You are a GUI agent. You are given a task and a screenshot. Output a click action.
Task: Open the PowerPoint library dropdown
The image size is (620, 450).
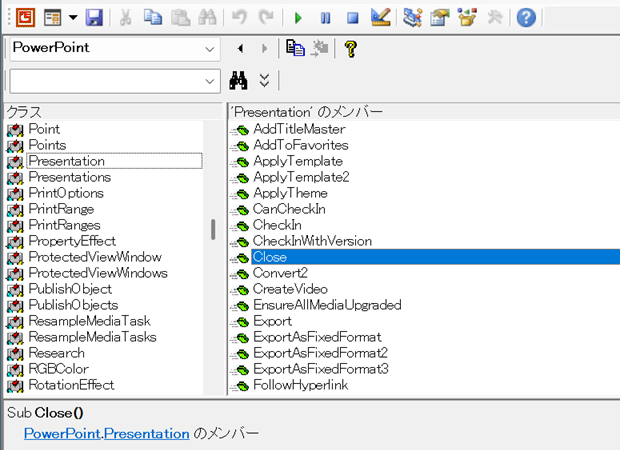[x=210, y=49]
